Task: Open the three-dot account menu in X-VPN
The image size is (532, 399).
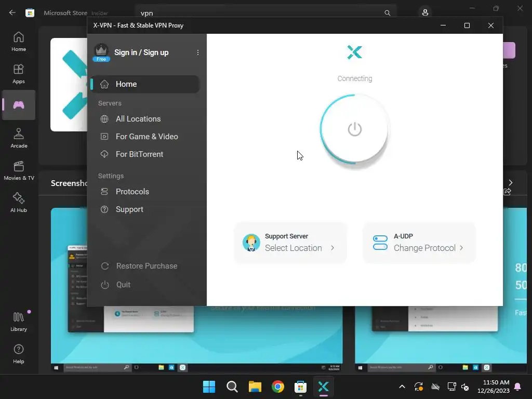Action: point(198,52)
